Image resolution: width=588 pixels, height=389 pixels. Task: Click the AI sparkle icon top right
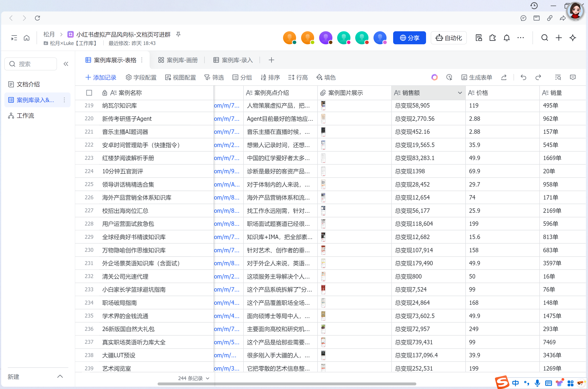[573, 38]
